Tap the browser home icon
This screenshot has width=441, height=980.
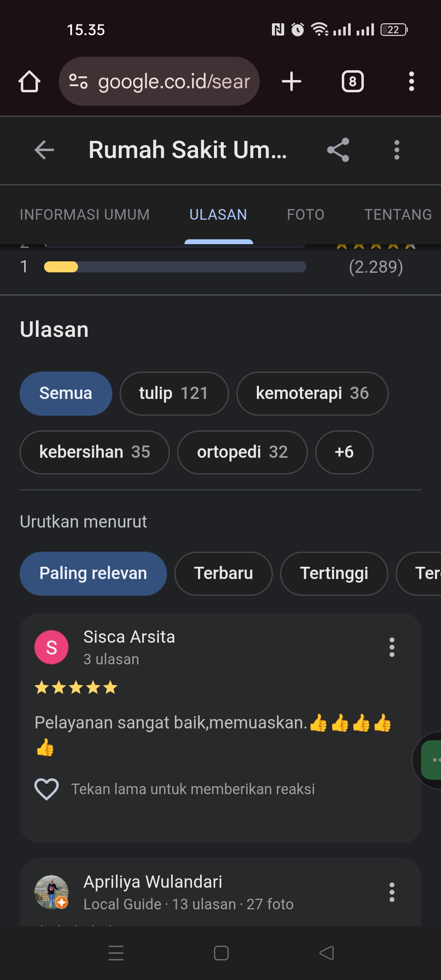point(29,81)
